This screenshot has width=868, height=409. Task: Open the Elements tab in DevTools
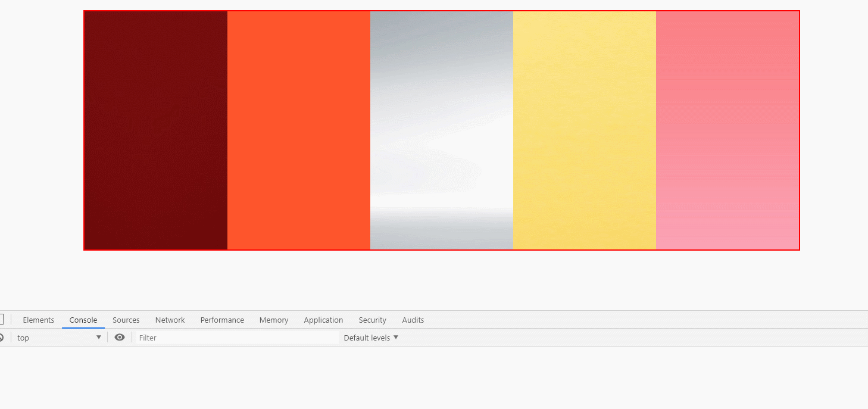point(38,320)
